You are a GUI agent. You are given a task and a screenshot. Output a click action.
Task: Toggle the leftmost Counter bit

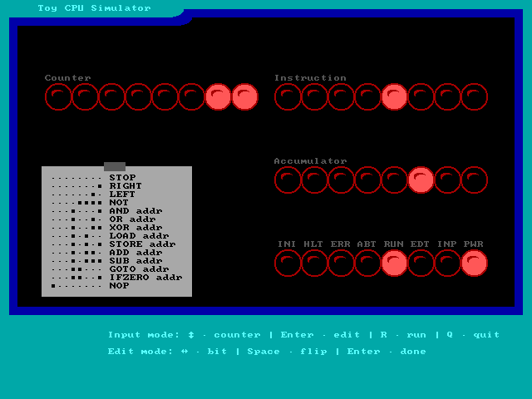point(58,97)
